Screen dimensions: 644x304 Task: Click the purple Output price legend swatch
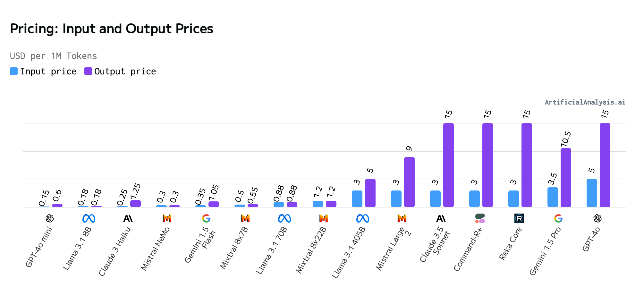[x=88, y=71]
